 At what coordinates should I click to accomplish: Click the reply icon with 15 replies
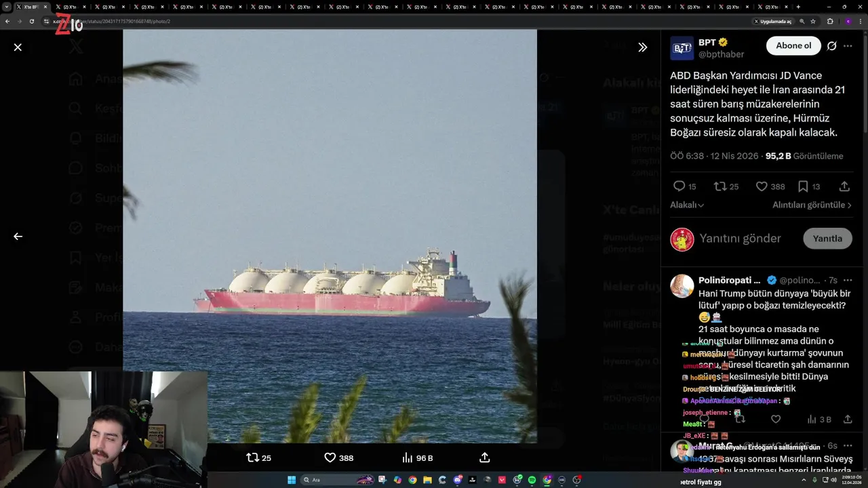(x=679, y=186)
